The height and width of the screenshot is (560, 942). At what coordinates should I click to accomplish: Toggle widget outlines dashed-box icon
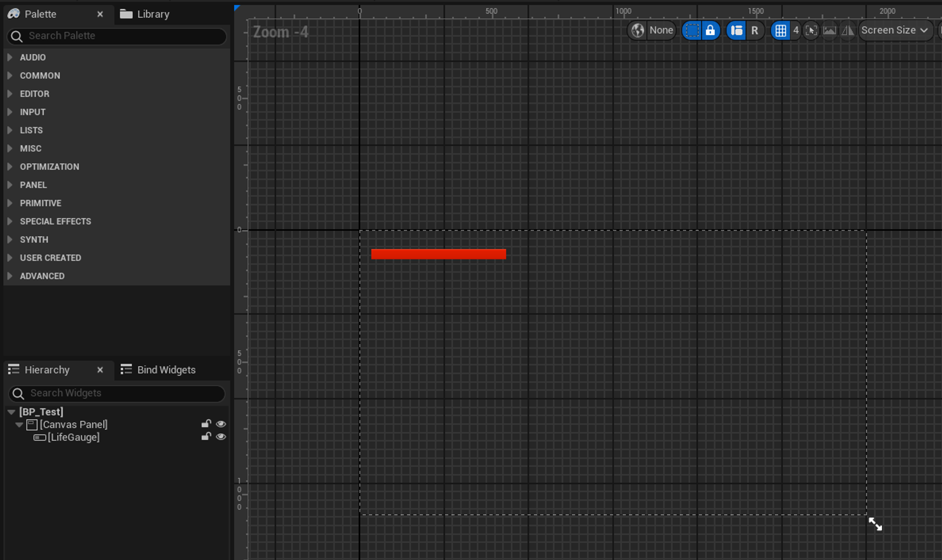[x=692, y=31]
